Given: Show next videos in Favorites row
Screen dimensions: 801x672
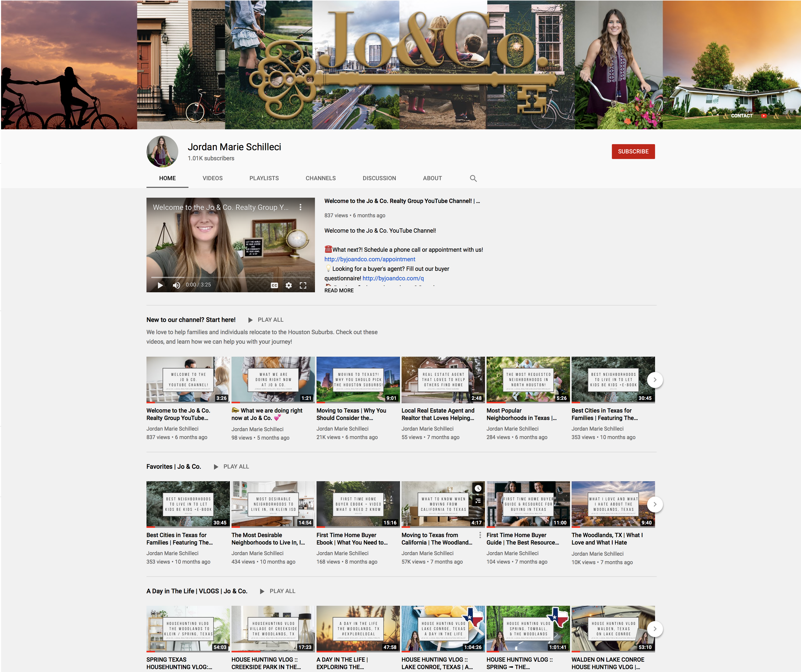Looking at the screenshot, I should pyautogui.click(x=655, y=504).
